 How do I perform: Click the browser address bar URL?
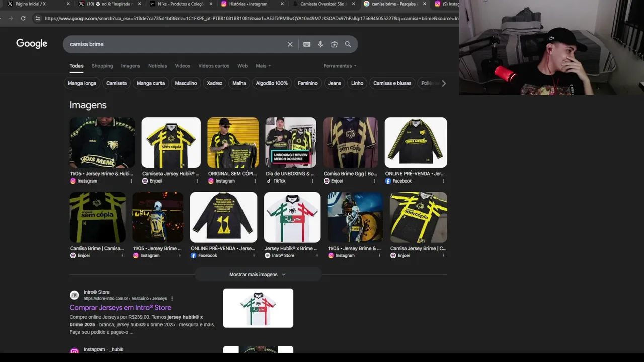coord(251,18)
